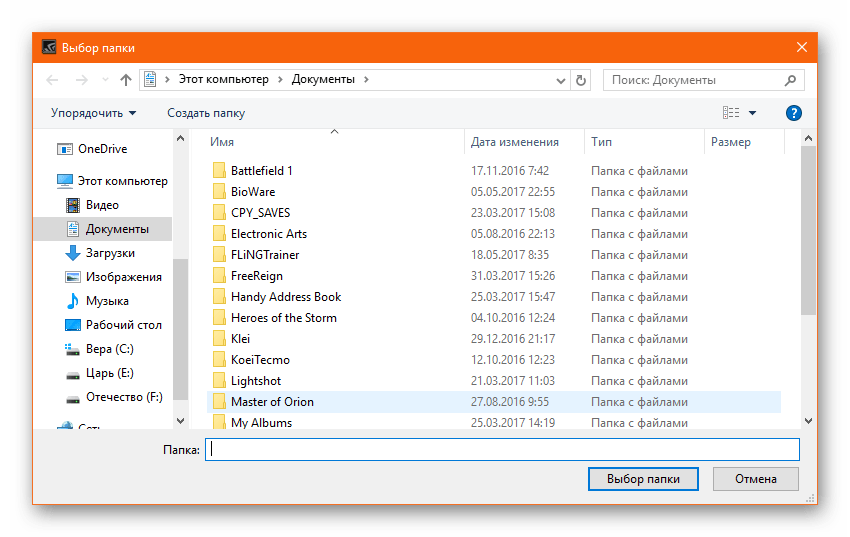Expand chevron after 'Документы' in address bar
Viewport: 850px width, 537px height.
[366, 80]
